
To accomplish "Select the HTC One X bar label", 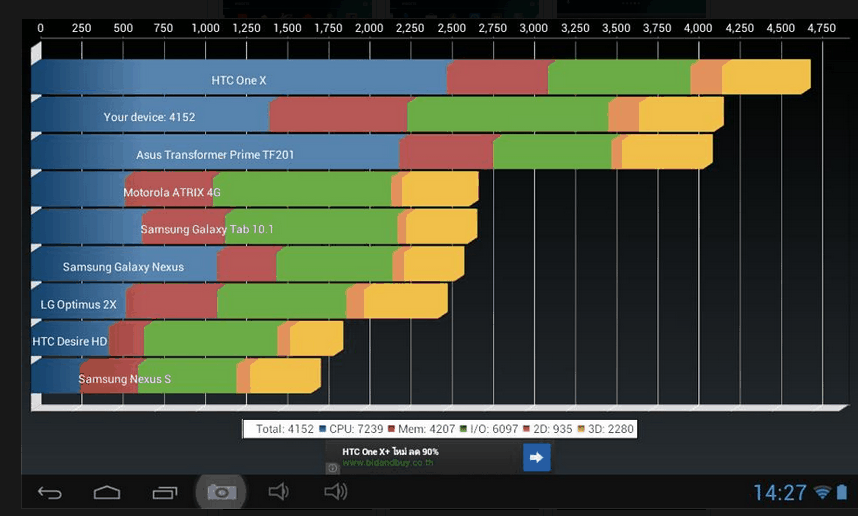I will coord(239,80).
